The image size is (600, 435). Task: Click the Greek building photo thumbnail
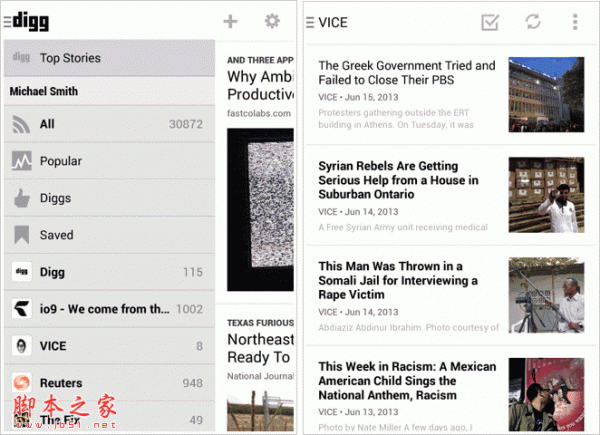546,94
